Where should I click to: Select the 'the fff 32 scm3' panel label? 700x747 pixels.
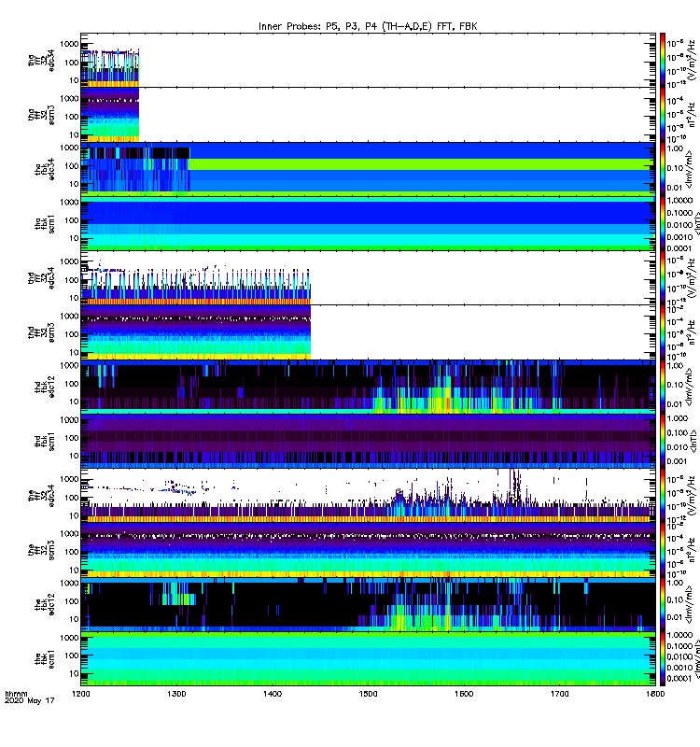[41, 550]
